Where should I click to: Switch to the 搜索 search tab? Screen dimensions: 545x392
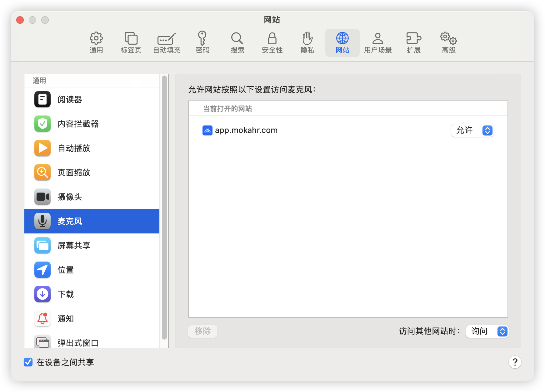click(x=237, y=42)
